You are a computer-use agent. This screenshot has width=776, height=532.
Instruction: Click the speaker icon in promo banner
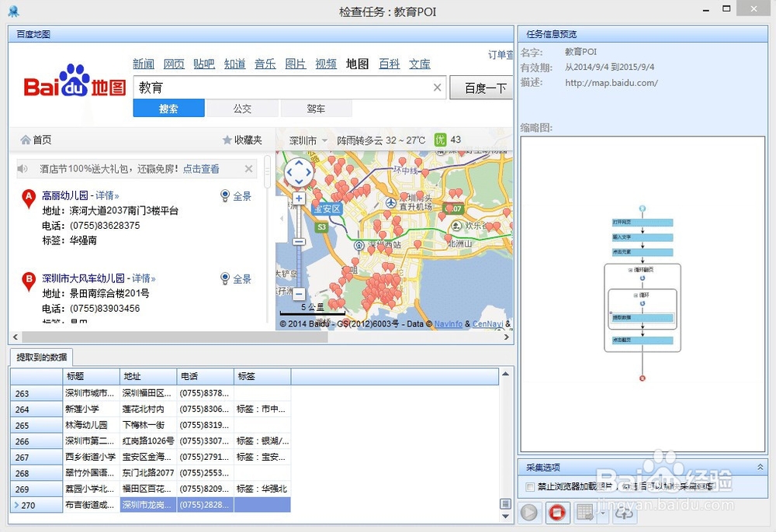point(23,169)
